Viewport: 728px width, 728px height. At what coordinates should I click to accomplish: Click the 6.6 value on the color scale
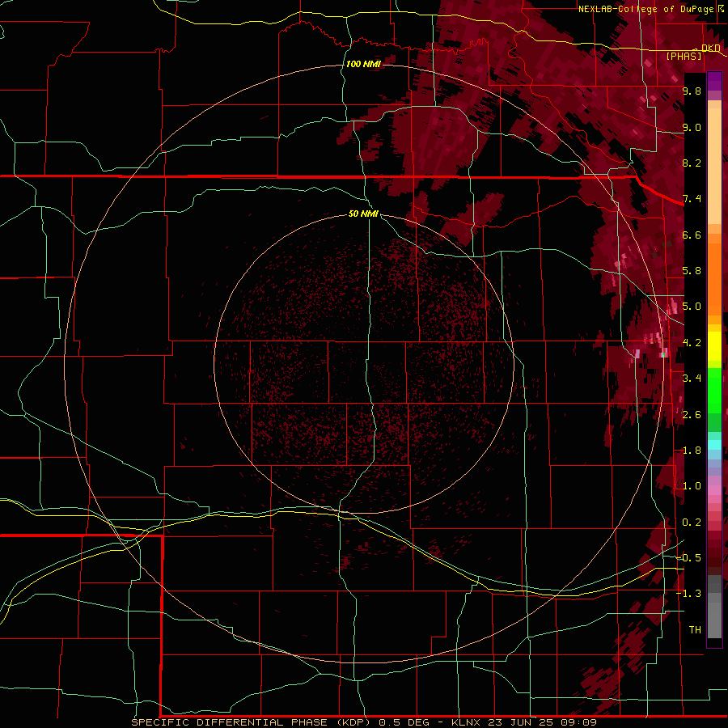(692, 235)
